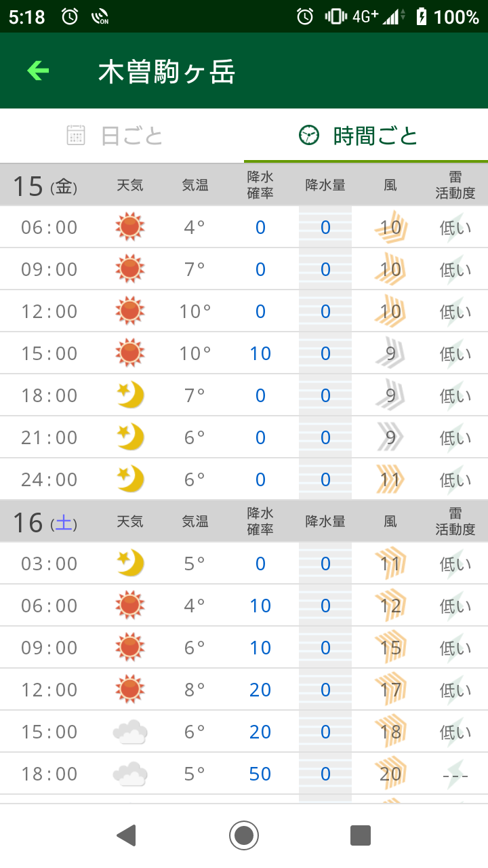Tap the sun icon for Friday 06:00
The width and height of the screenshot is (488, 868).
tap(130, 227)
